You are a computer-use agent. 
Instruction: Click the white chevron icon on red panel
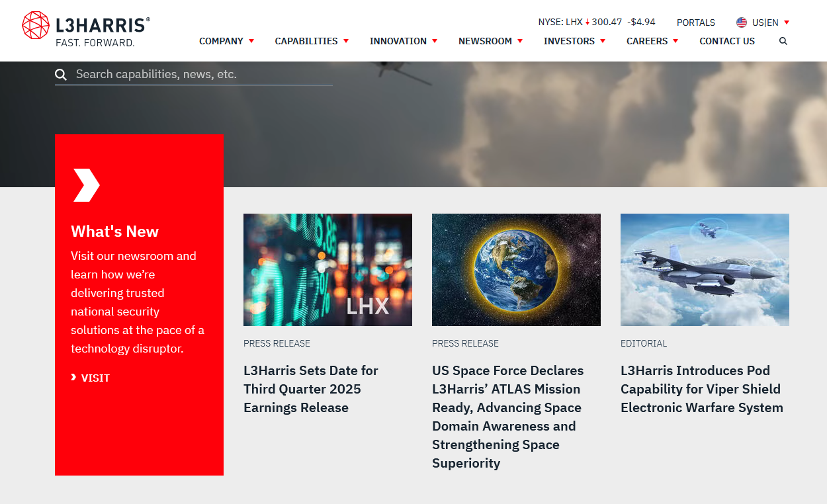click(86, 185)
